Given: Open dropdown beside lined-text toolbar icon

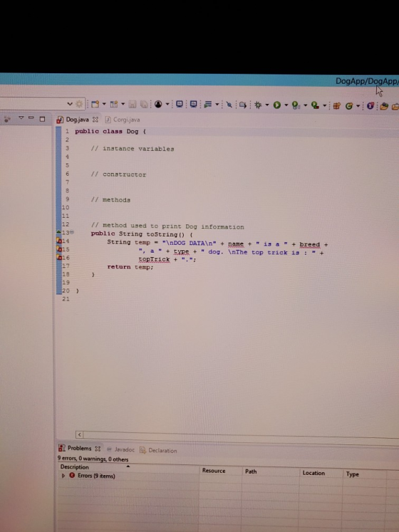Looking at the screenshot, I should [x=217, y=105].
